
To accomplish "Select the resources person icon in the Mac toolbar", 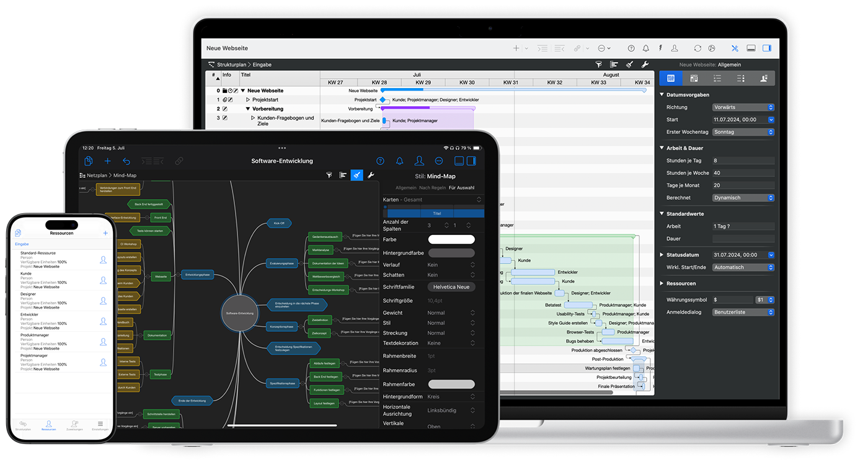I will [x=674, y=48].
